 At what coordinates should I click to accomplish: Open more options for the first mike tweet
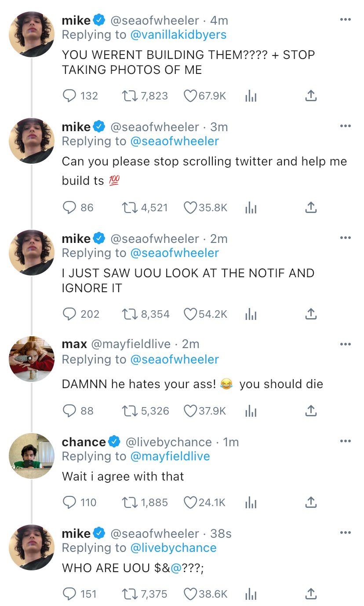click(346, 20)
